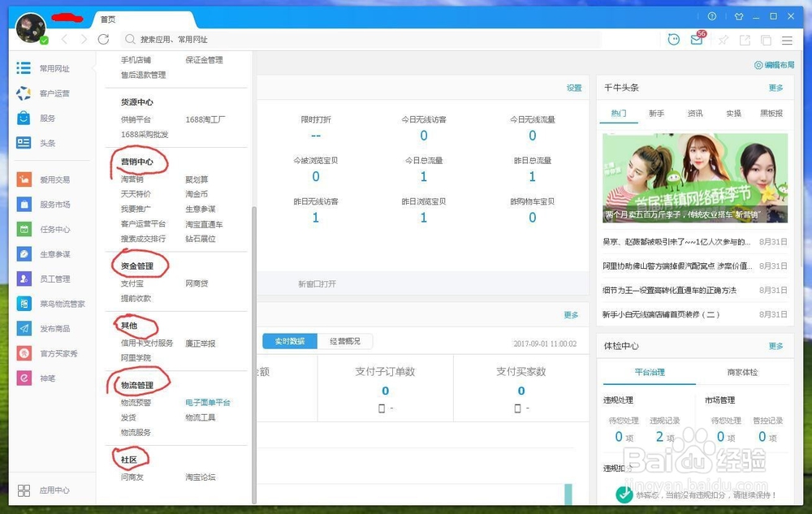Go back with the left arrow

pos(65,39)
